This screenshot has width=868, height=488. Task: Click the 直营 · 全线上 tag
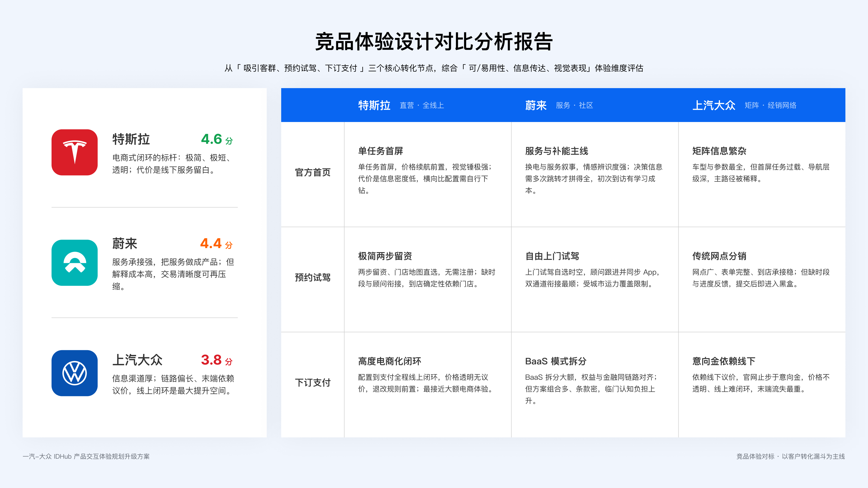pyautogui.click(x=422, y=106)
